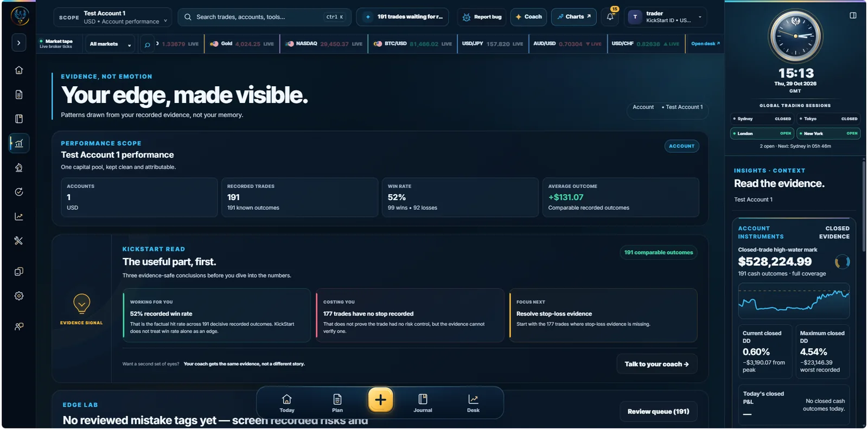Expand the trader profile dropdown
This screenshot has height=430, width=868.
666,17
